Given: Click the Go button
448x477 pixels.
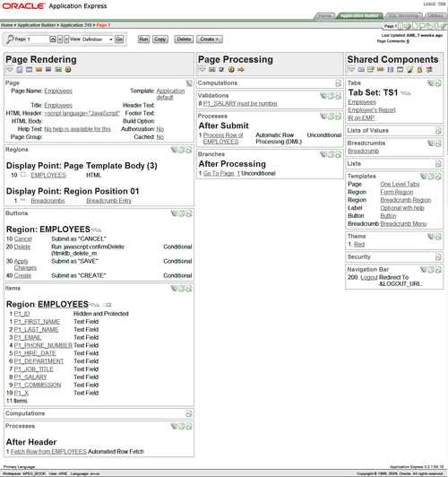Looking at the screenshot, I should click(119, 39).
